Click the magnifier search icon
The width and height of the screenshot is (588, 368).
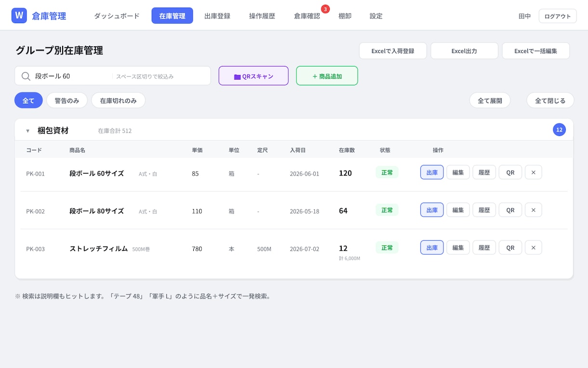pos(26,76)
